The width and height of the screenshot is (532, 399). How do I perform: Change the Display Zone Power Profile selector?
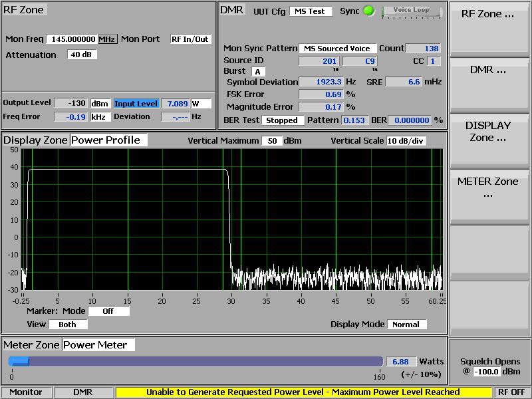tap(108, 140)
